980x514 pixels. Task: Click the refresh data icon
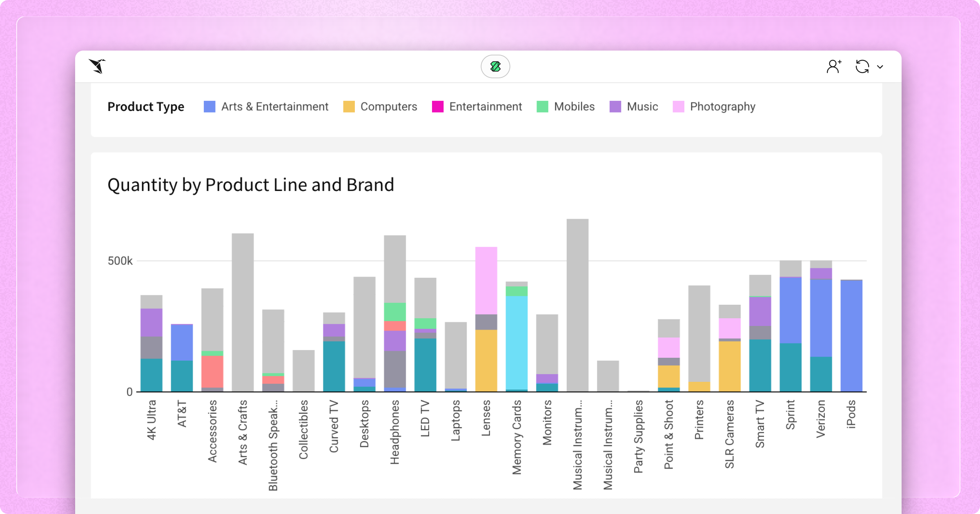coord(862,66)
